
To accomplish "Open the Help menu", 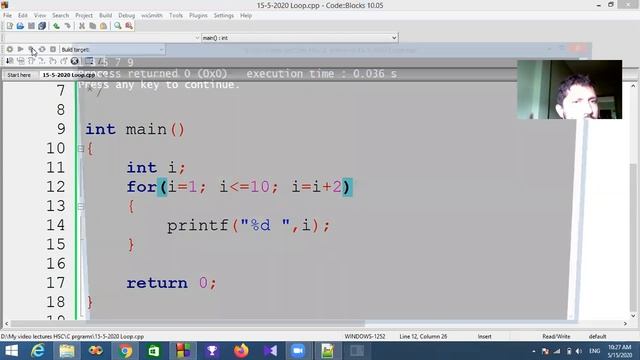I will click(246, 15).
